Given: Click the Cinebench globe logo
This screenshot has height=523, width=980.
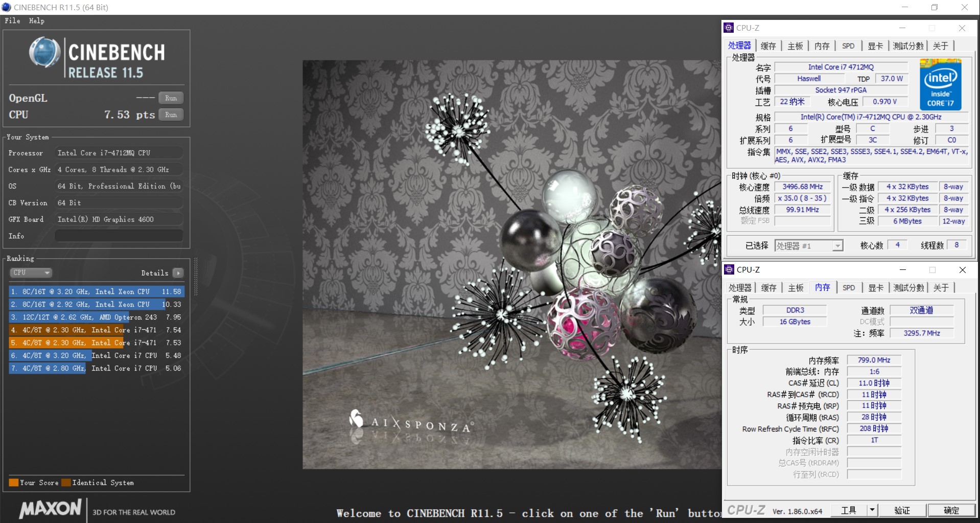Looking at the screenshot, I should pos(44,53).
